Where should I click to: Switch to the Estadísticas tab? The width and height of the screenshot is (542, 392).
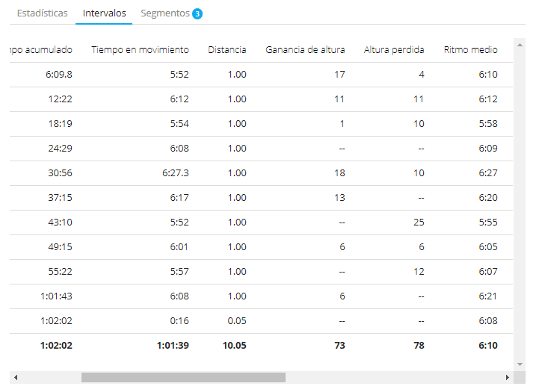coord(43,13)
